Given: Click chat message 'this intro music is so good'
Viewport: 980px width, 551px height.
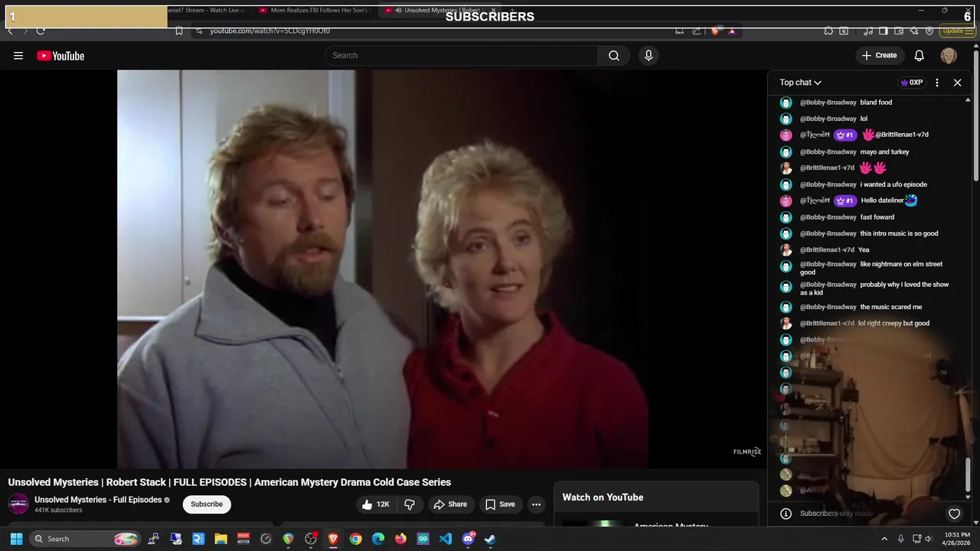Looking at the screenshot, I should [899, 233].
